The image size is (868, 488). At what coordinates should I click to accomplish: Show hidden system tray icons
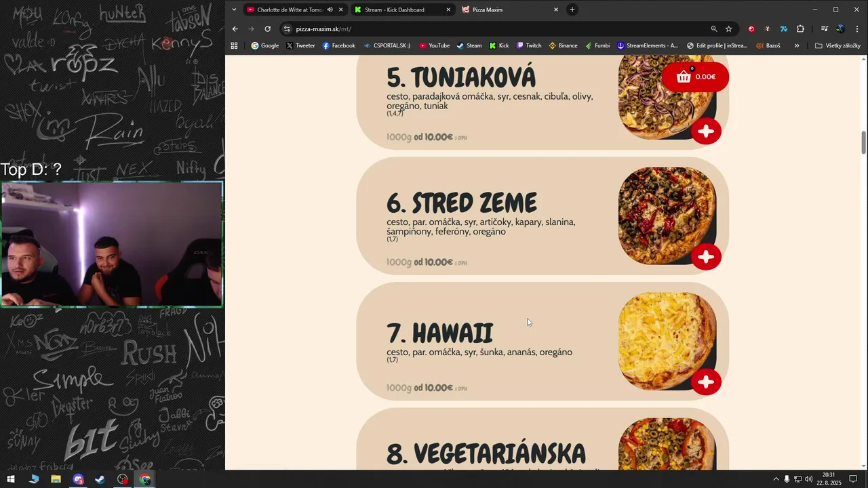[x=776, y=479]
